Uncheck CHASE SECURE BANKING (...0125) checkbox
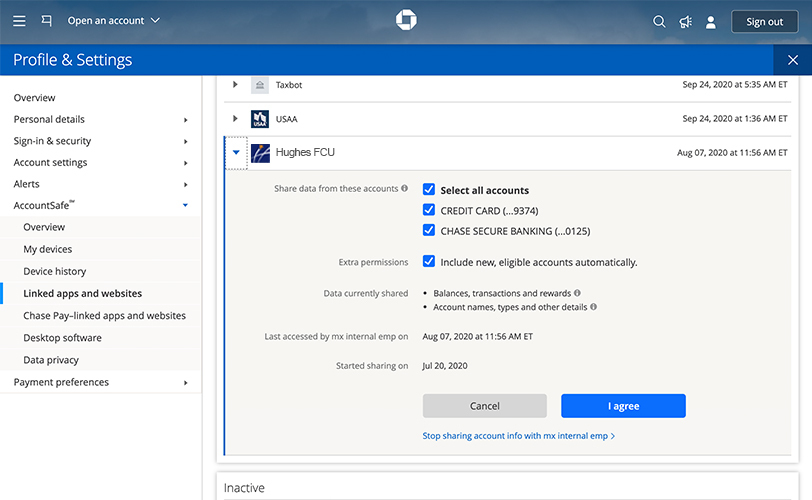The height and width of the screenshot is (500, 812). click(x=429, y=230)
